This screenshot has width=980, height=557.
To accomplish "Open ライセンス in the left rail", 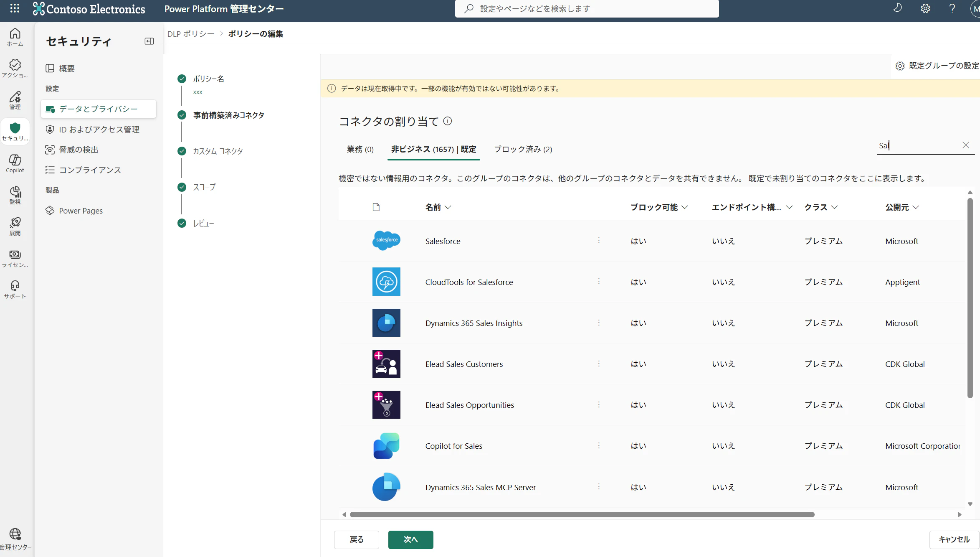I will pos(15,258).
